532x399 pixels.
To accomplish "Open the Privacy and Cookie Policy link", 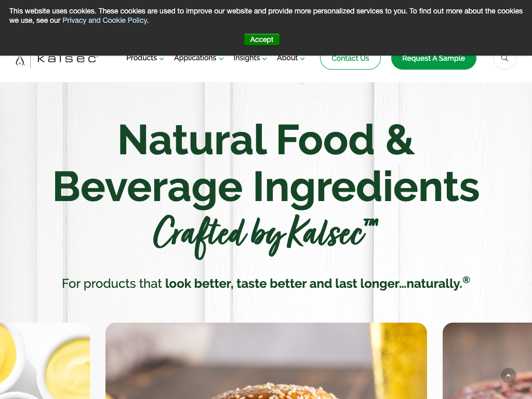I will [104, 20].
